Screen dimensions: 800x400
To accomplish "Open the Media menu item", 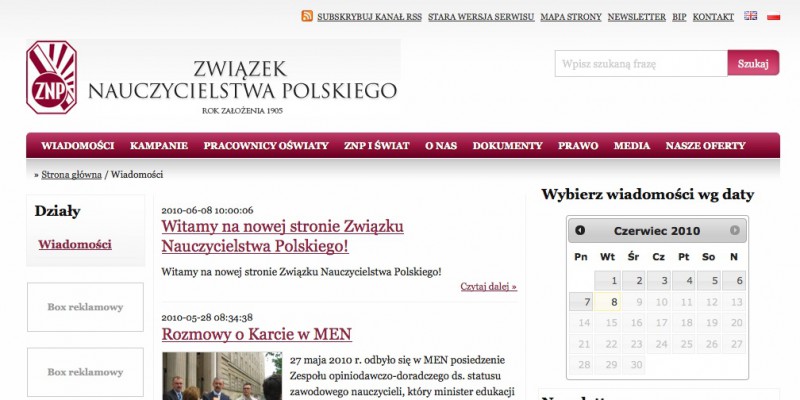I will pyautogui.click(x=632, y=146).
